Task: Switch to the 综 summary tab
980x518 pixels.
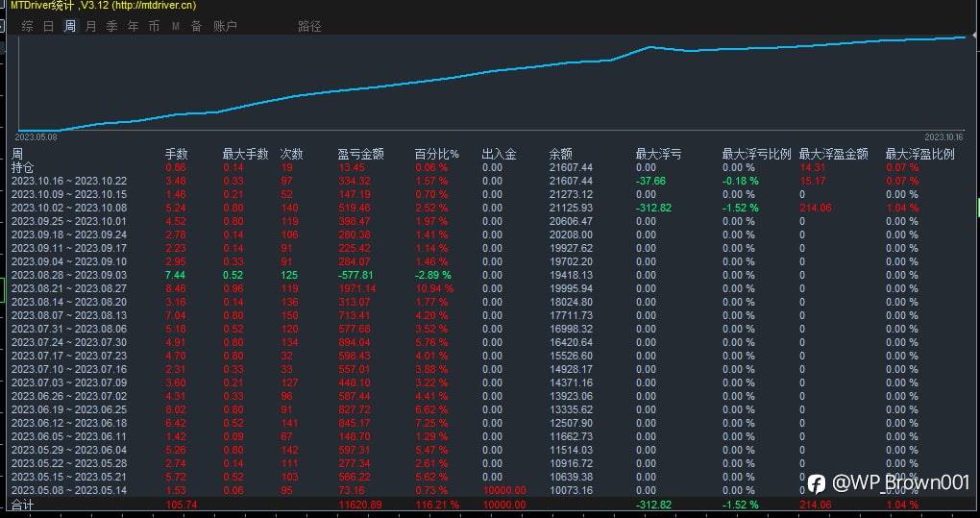Action: point(28,26)
